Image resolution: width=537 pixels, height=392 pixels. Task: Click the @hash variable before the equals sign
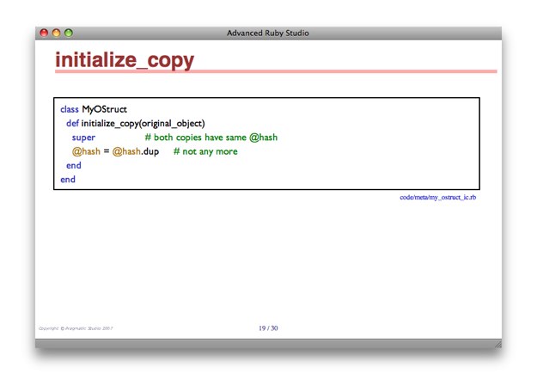pyautogui.click(x=86, y=151)
